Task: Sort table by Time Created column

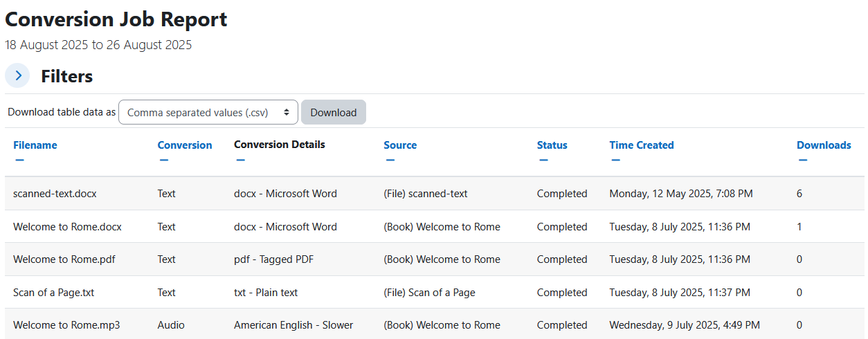Action: (642, 145)
